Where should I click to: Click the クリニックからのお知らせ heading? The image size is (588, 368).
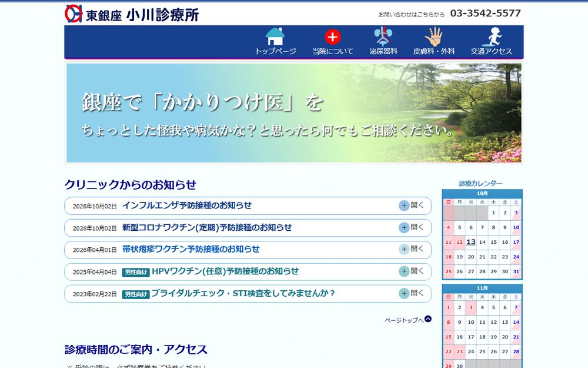click(x=131, y=185)
